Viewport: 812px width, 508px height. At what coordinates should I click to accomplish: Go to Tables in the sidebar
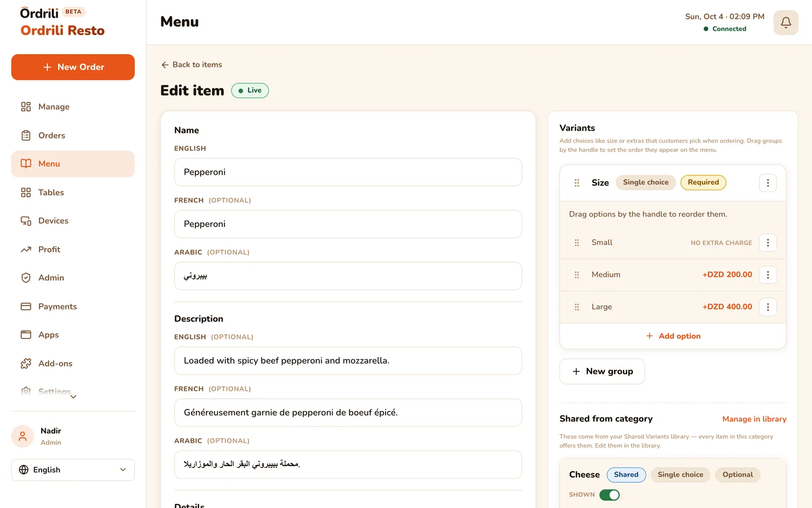[73, 193]
